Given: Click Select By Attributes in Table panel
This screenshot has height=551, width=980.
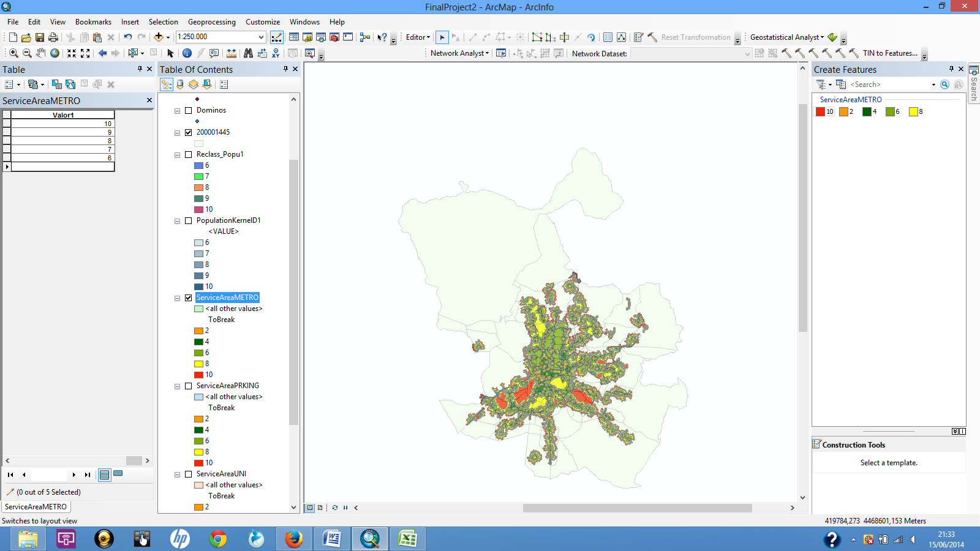Looking at the screenshot, I should tap(57, 84).
